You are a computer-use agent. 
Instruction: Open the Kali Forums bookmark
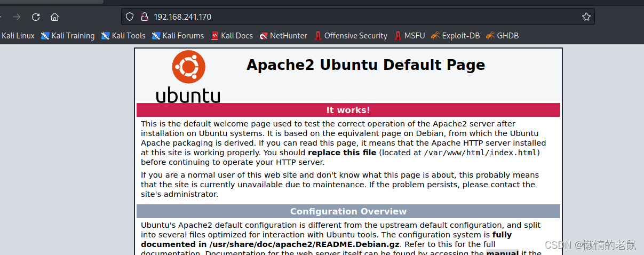(x=178, y=36)
